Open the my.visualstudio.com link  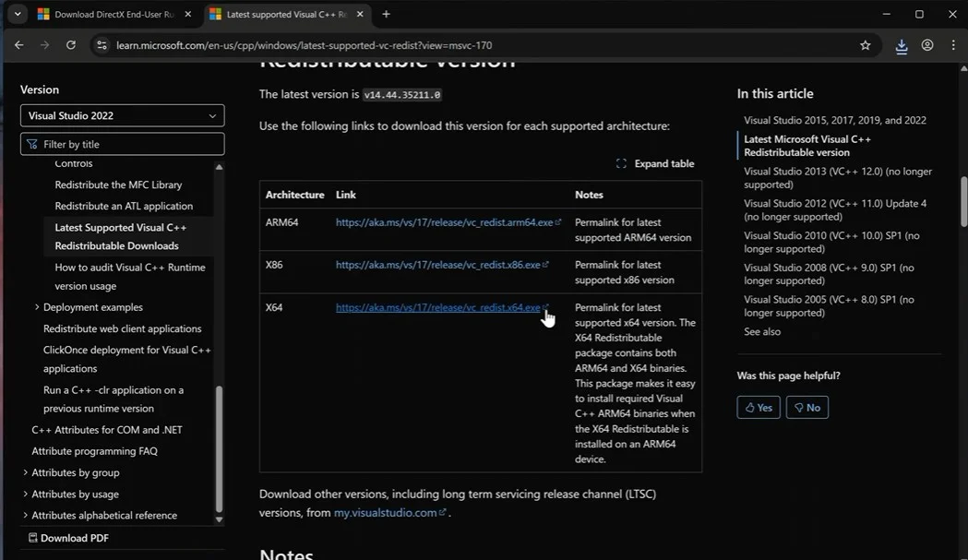[x=385, y=512]
